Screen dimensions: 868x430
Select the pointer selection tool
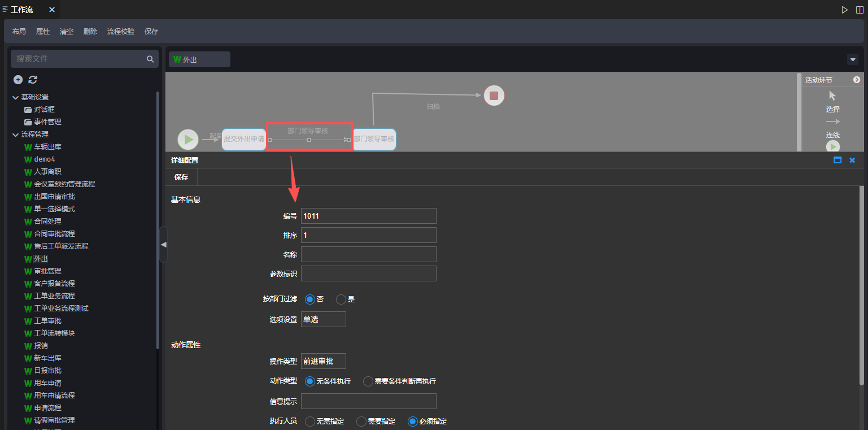[832, 96]
